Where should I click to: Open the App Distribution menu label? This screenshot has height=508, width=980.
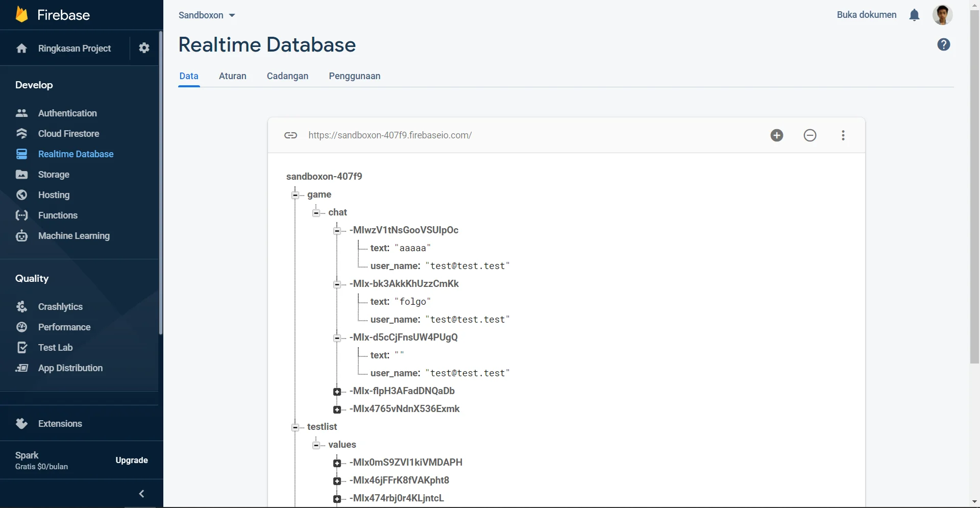tap(70, 368)
